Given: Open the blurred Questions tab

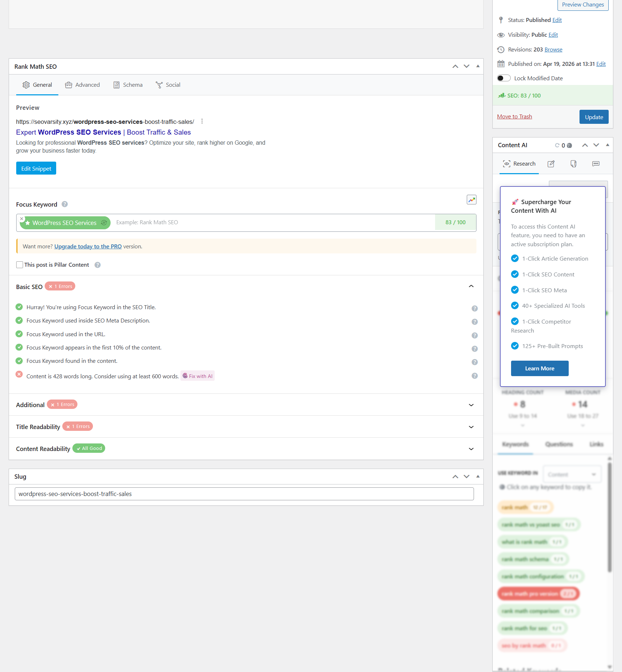Looking at the screenshot, I should pos(559,444).
